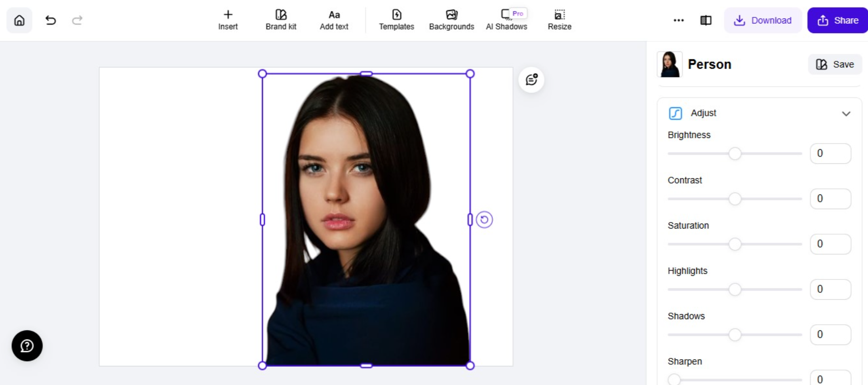Viewport: 868px width, 385px height.
Task: Click the add comment bubble icon
Action: 531,80
